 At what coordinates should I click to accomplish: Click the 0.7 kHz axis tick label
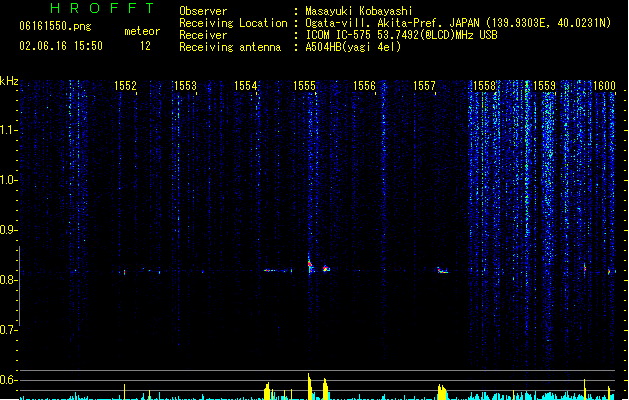click(x=8, y=330)
